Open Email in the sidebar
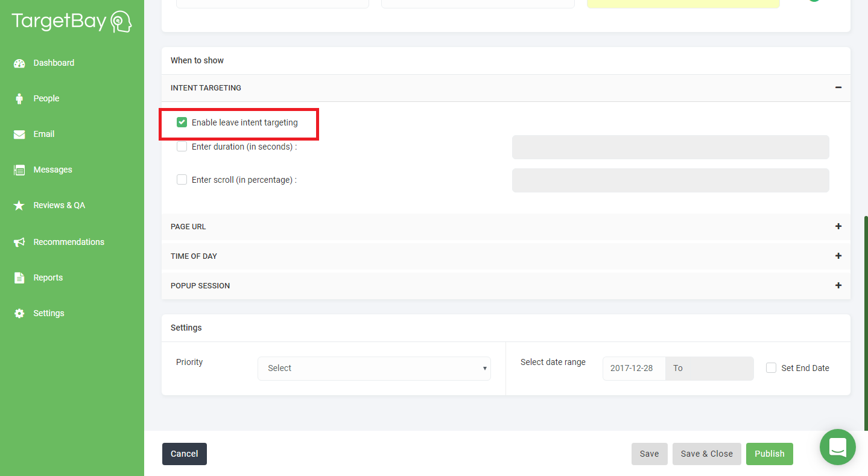The image size is (868, 476). point(44,134)
